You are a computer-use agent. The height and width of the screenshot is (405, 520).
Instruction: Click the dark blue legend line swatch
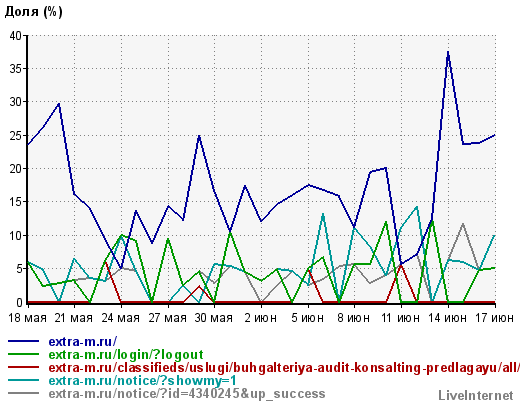pos(23,341)
